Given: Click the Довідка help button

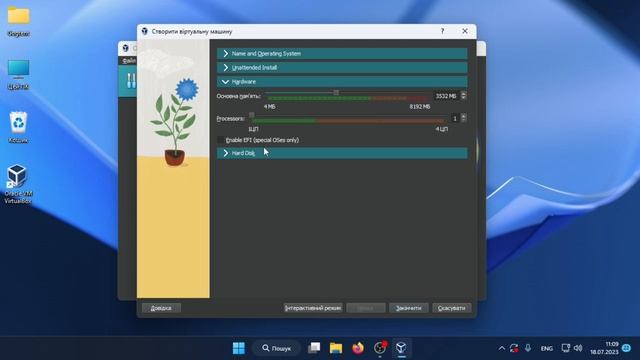Looking at the screenshot, I should pos(161,308).
